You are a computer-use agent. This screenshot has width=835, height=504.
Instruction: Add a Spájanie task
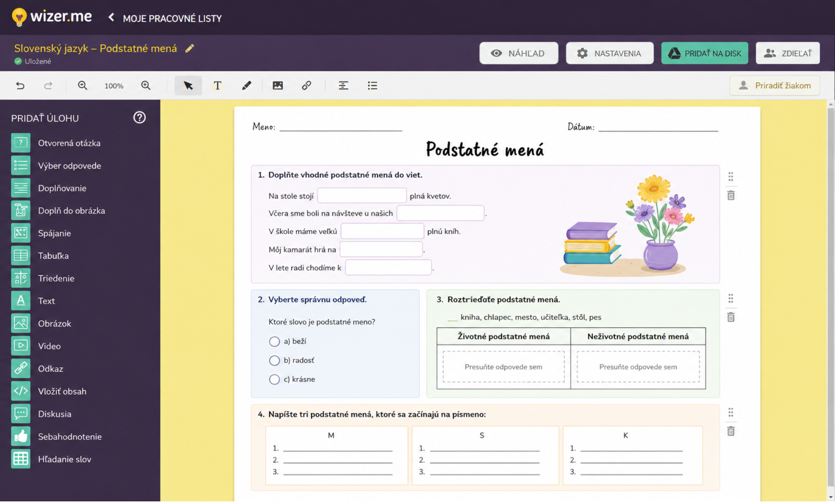click(41, 234)
